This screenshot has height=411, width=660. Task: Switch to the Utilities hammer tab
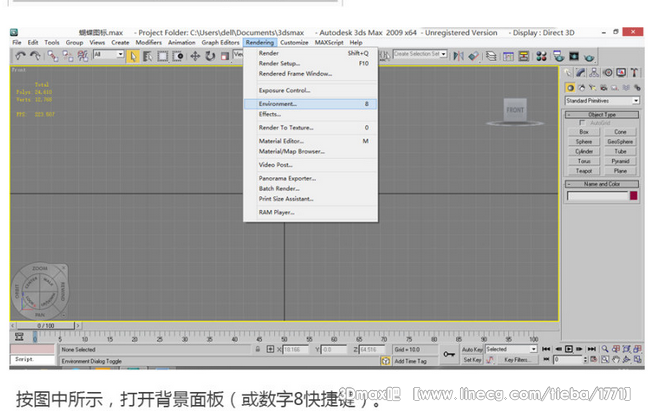(634, 73)
